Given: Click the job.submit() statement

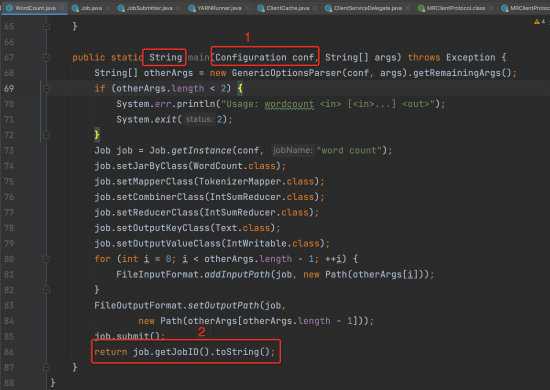Looking at the screenshot, I should click(x=129, y=336).
